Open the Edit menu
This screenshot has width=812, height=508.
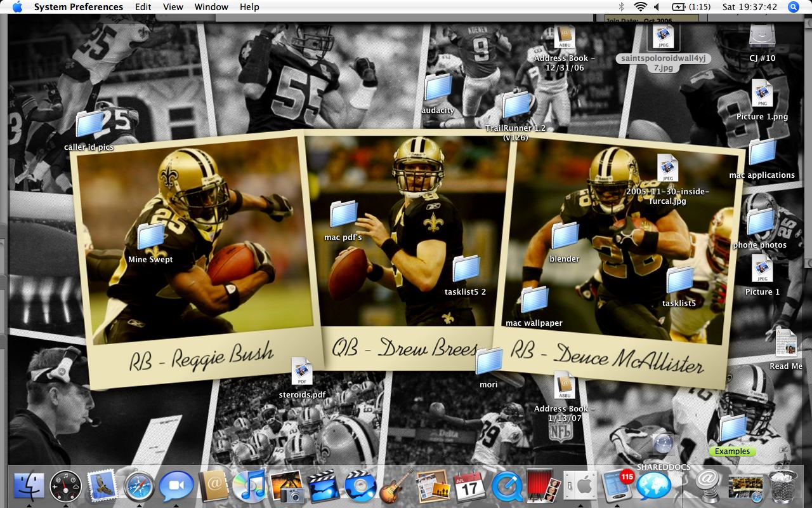(143, 7)
